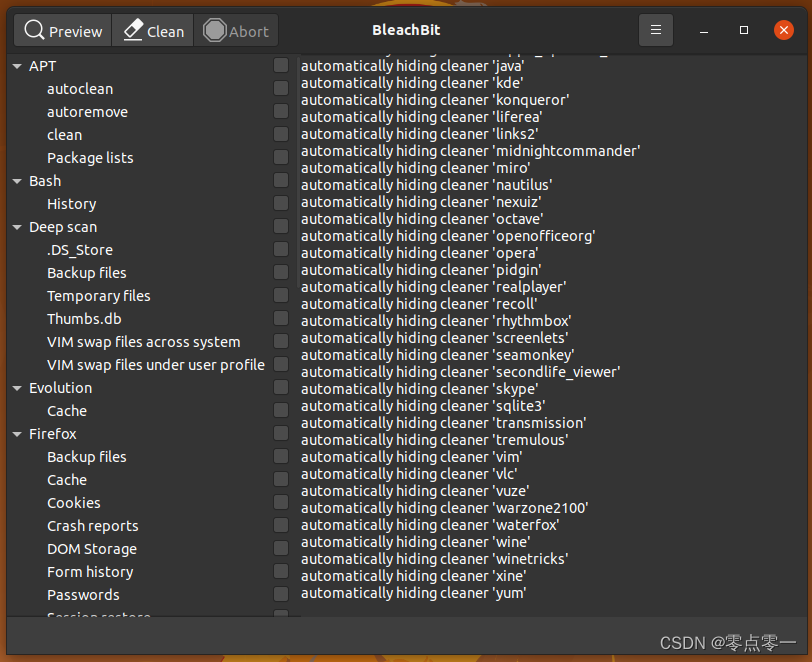
Task: Collapse the Evolution section
Action: [x=16, y=387]
